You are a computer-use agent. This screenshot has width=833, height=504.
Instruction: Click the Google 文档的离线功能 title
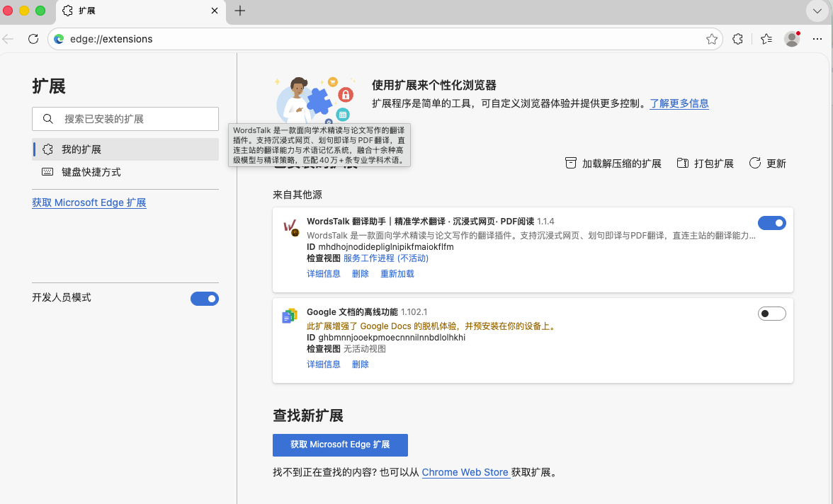pos(352,312)
